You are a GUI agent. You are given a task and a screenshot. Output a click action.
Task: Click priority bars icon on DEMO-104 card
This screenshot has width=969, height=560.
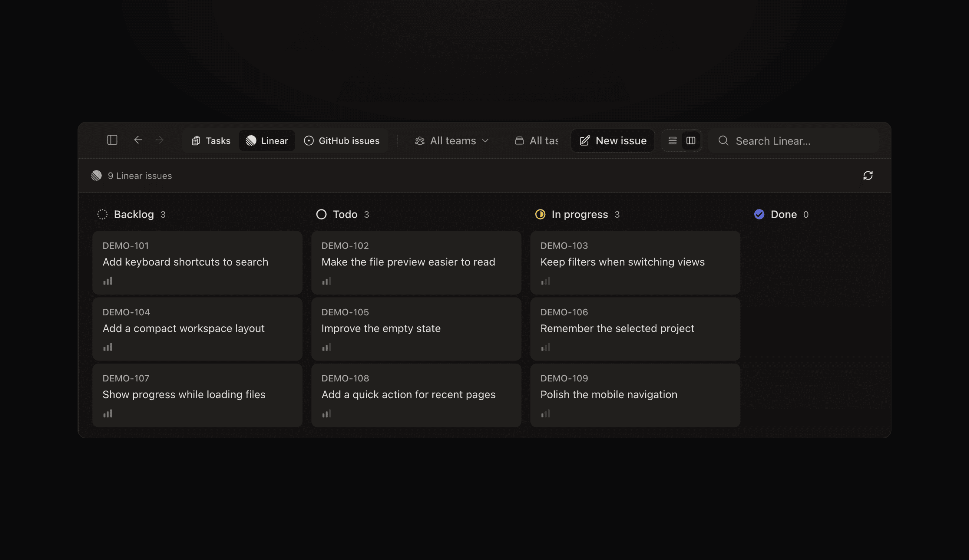[x=108, y=347]
